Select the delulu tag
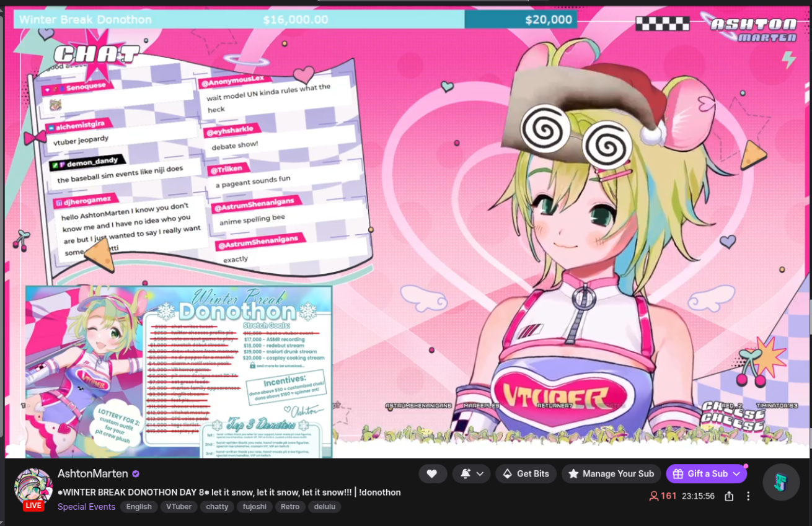The image size is (812, 526). pyautogui.click(x=325, y=507)
